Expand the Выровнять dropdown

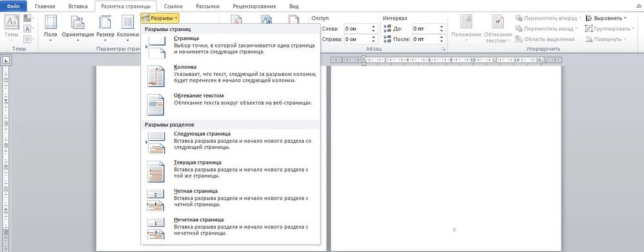pos(606,19)
